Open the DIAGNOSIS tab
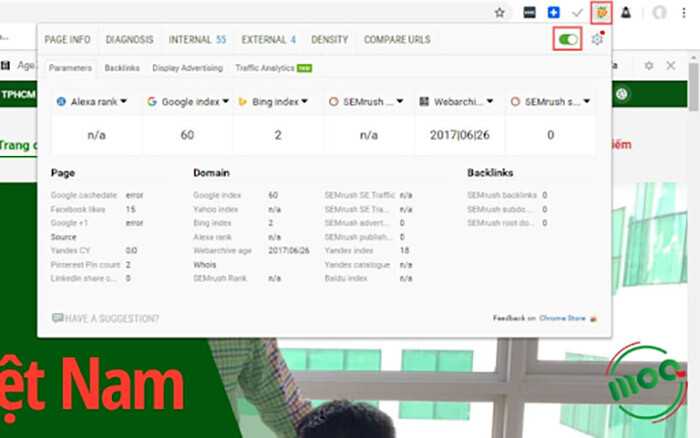The image size is (700, 438). point(129,40)
